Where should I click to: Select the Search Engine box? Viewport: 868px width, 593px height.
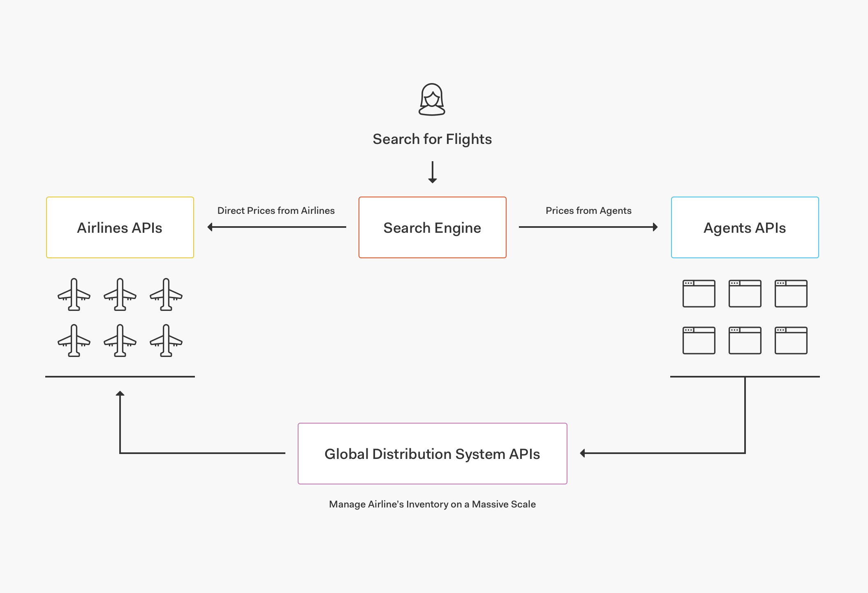coord(432,227)
